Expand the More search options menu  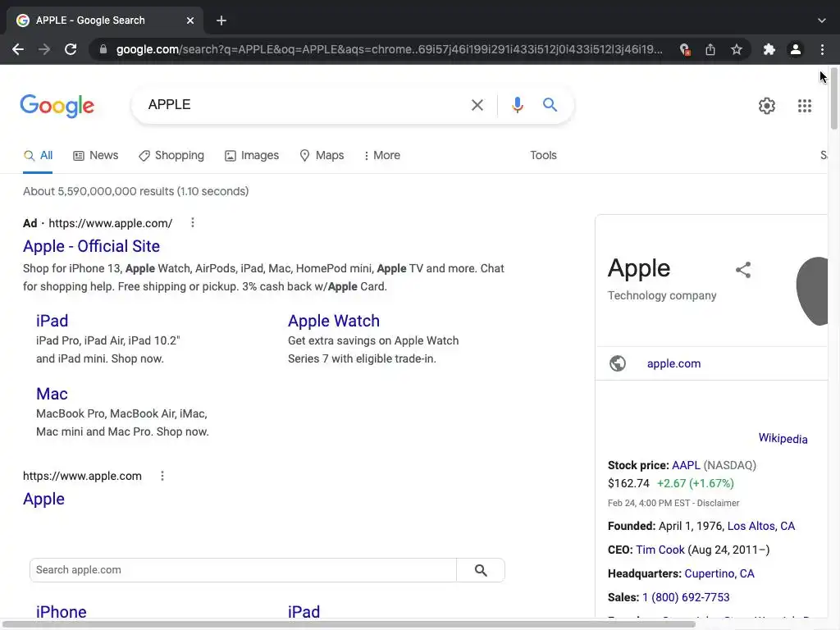(x=381, y=155)
